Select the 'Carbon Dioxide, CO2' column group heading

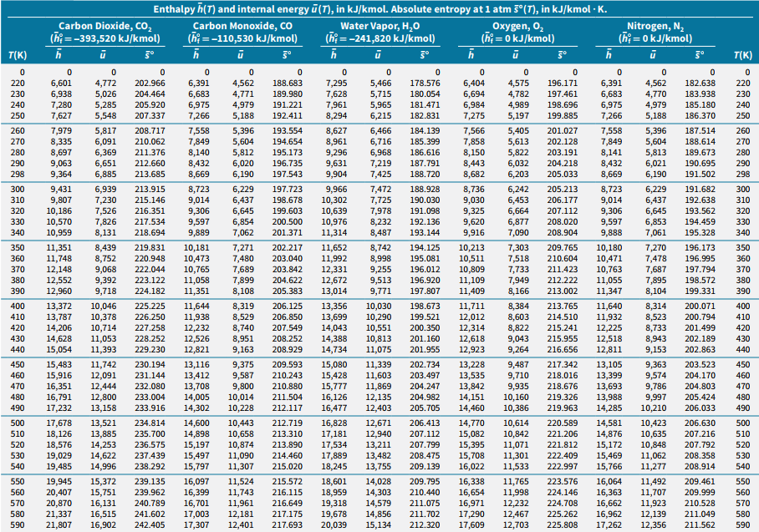(105, 26)
